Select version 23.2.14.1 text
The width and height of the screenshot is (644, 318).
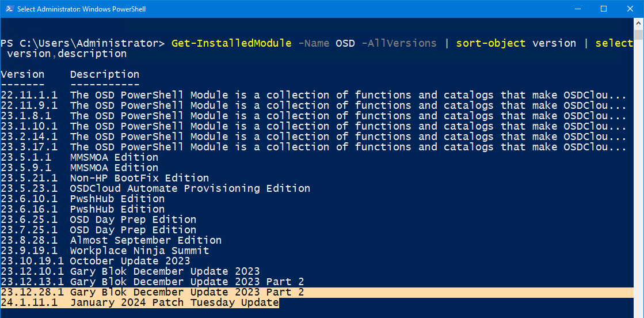point(29,137)
